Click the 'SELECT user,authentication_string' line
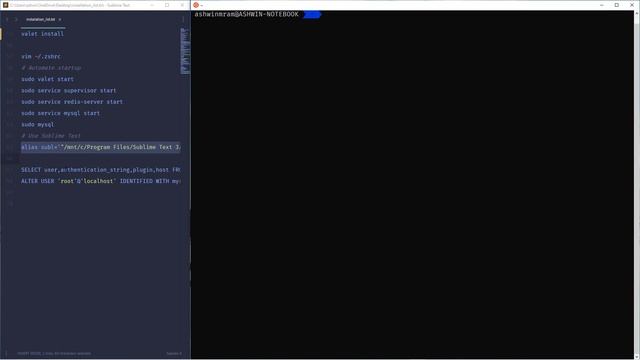Viewport: 640px width, 360px height. click(101, 170)
